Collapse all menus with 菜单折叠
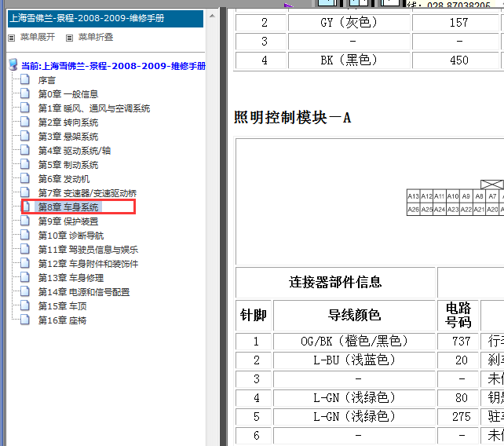 96,38
